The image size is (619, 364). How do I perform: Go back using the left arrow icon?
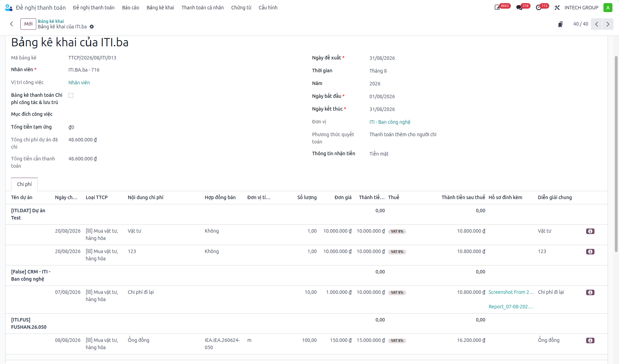click(x=12, y=24)
